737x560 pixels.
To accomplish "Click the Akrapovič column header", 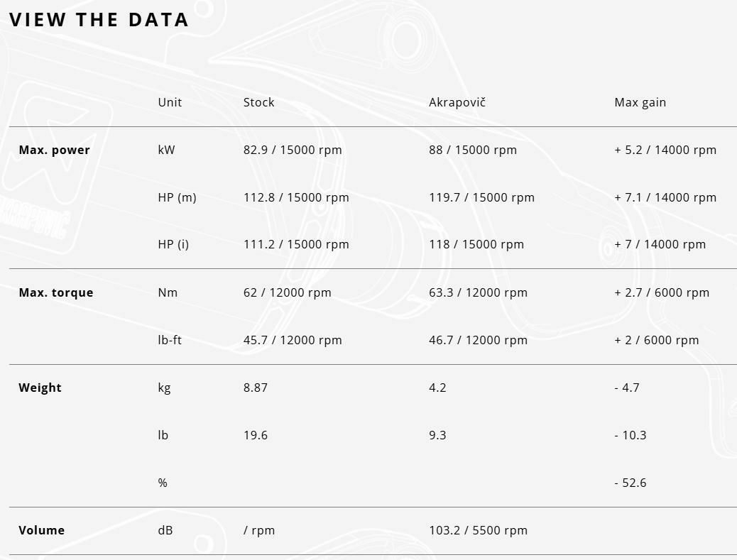I will click(x=457, y=102).
